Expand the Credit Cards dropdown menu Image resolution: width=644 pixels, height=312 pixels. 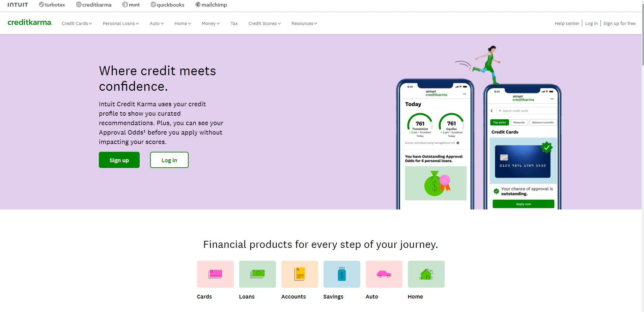(x=77, y=24)
